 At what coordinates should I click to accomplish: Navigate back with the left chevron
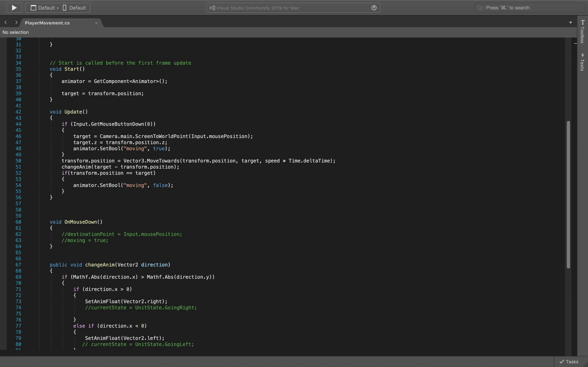coord(6,22)
